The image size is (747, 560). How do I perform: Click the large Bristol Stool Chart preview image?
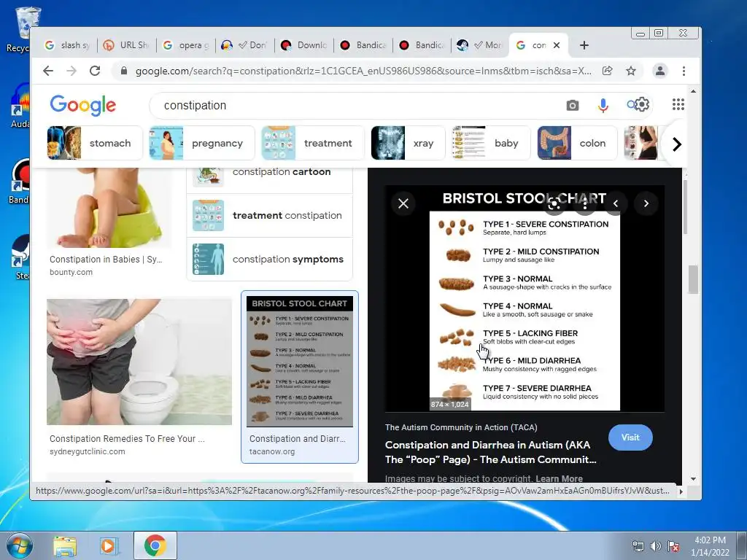[525, 298]
